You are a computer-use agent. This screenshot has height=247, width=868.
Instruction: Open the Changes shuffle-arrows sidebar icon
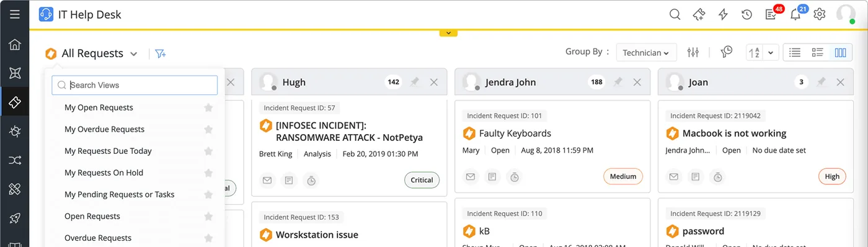point(15,161)
